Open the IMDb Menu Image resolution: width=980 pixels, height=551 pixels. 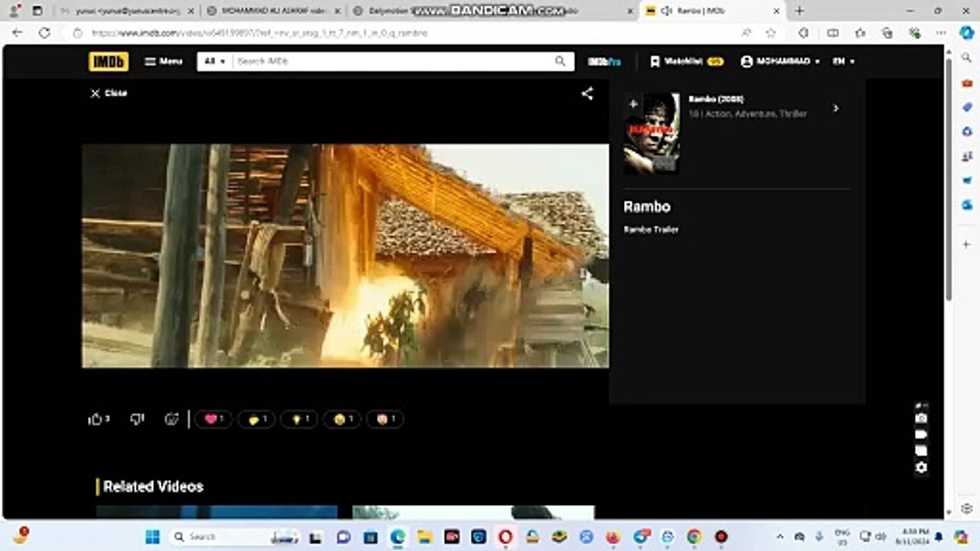(x=164, y=61)
